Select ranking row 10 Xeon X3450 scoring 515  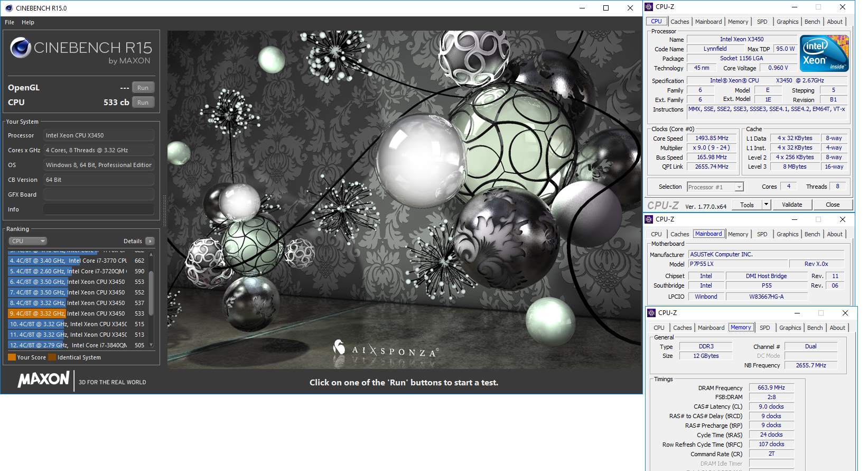tap(77, 324)
